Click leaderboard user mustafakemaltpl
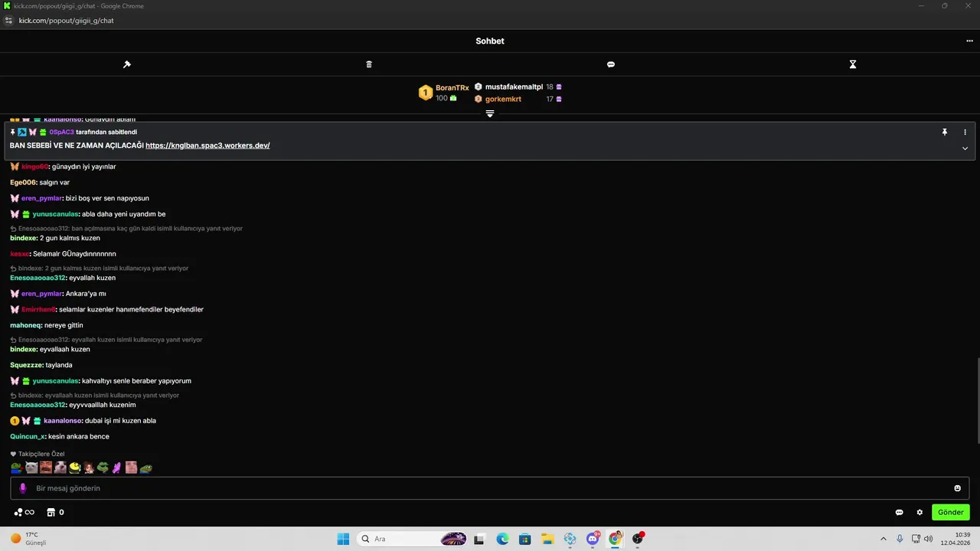Screen dimensions: 980x551 [x=514, y=87]
